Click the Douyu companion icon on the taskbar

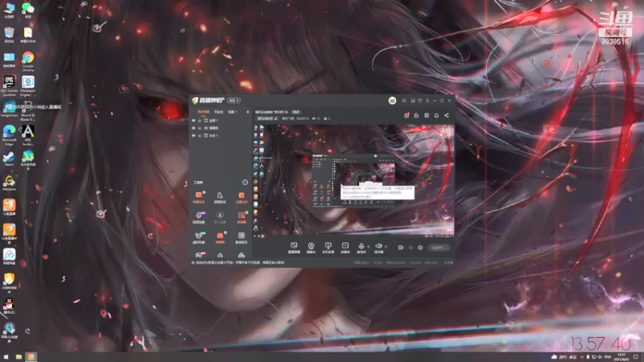31,357
